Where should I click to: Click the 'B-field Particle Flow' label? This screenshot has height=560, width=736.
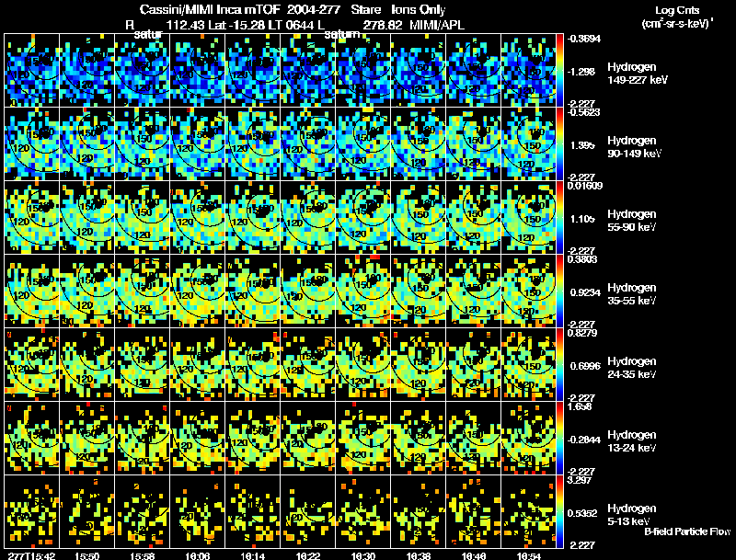(687, 531)
